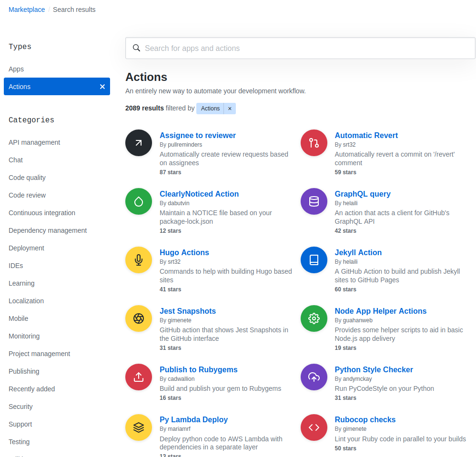Visit srt32's author profile

348,145
